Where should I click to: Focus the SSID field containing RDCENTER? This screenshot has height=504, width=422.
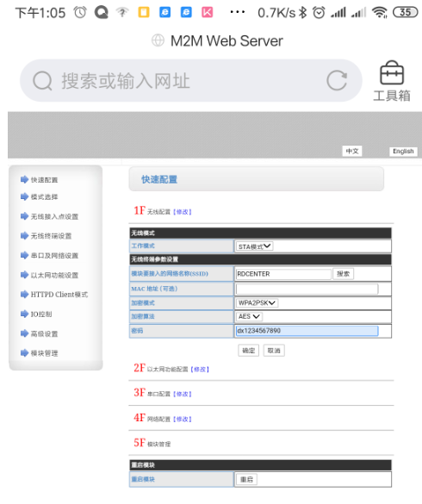[283, 274]
